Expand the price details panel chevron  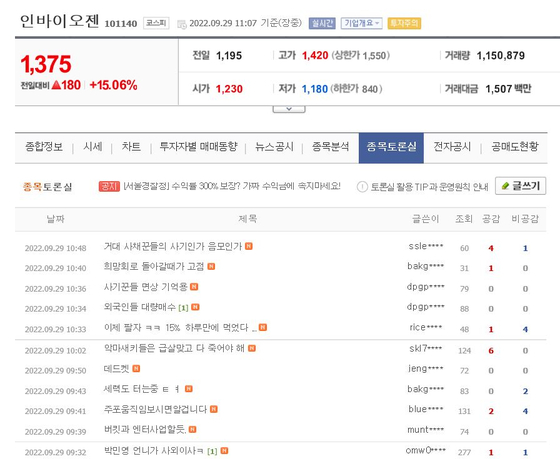pyautogui.click(x=289, y=109)
